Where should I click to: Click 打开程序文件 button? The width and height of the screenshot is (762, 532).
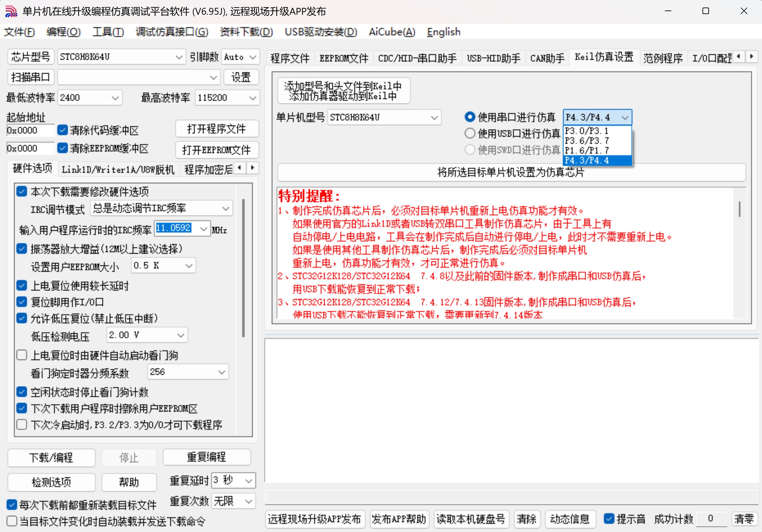(x=217, y=129)
